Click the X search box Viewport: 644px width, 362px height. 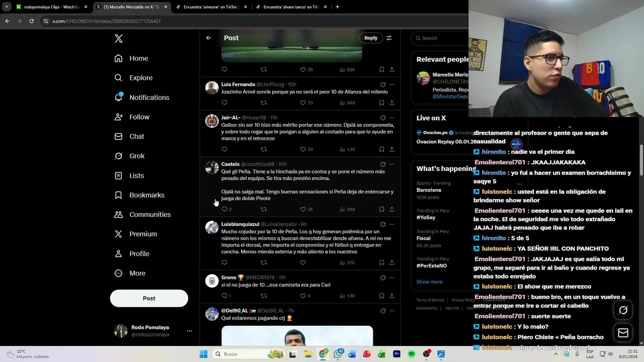coord(440,38)
